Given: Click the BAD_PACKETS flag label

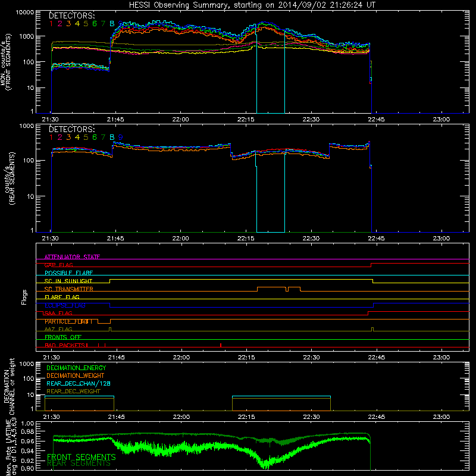Looking at the screenshot, I should click(66, 345).
